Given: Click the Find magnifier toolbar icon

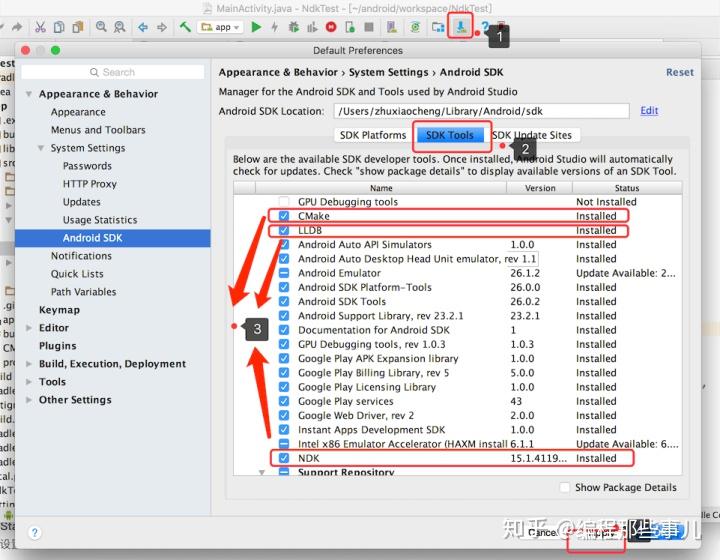Looking at the screenshot, I should 101,27.
